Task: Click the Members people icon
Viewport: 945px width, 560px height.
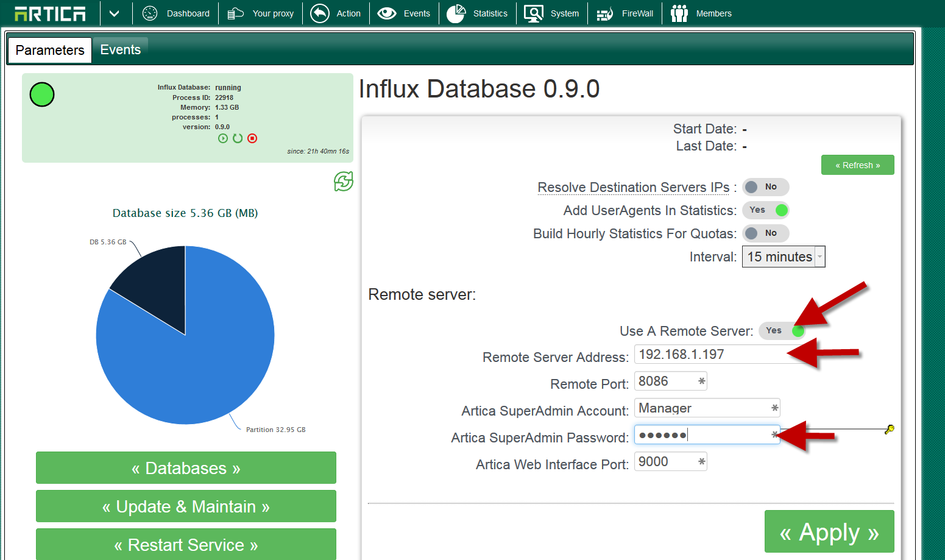Action: click(679, 13)
